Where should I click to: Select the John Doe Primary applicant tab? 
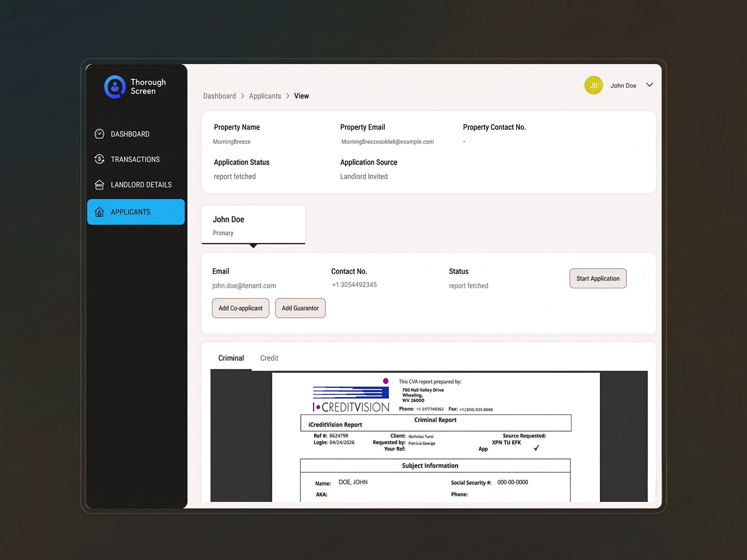[x=253, y=225]
